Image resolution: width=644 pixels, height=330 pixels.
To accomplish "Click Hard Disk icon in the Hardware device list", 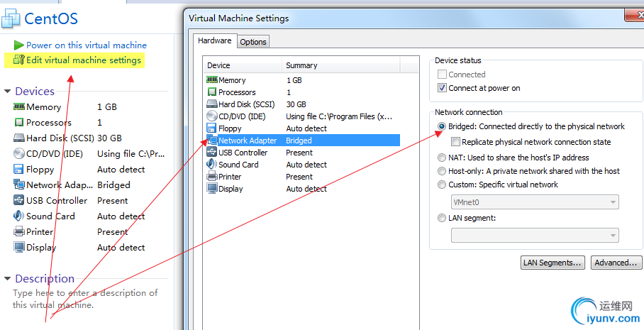I will [212, 104].
